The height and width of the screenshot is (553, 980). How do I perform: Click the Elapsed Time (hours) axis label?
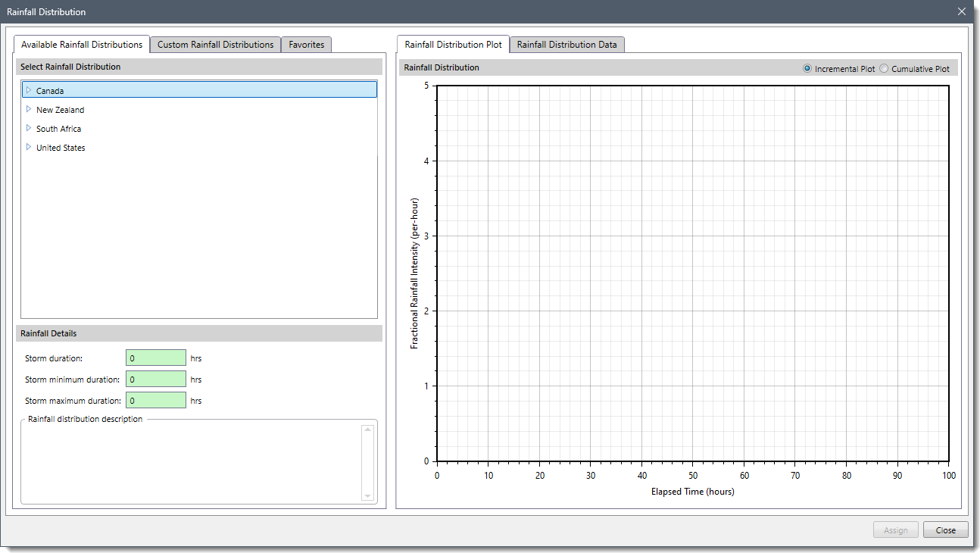click(693, 492)
